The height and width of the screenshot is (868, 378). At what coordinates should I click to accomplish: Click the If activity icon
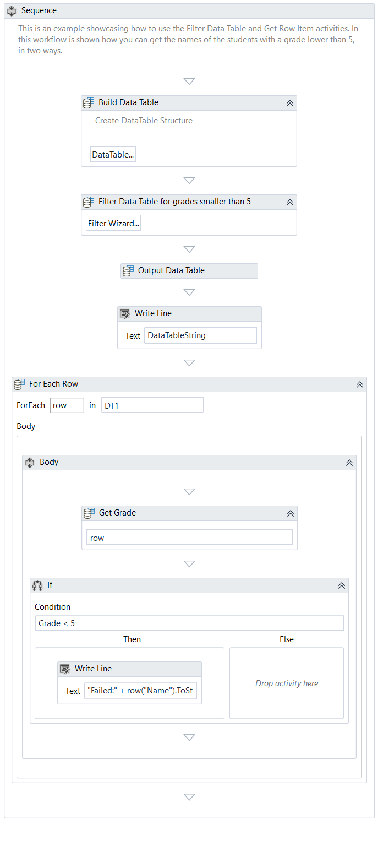(37, 585)
